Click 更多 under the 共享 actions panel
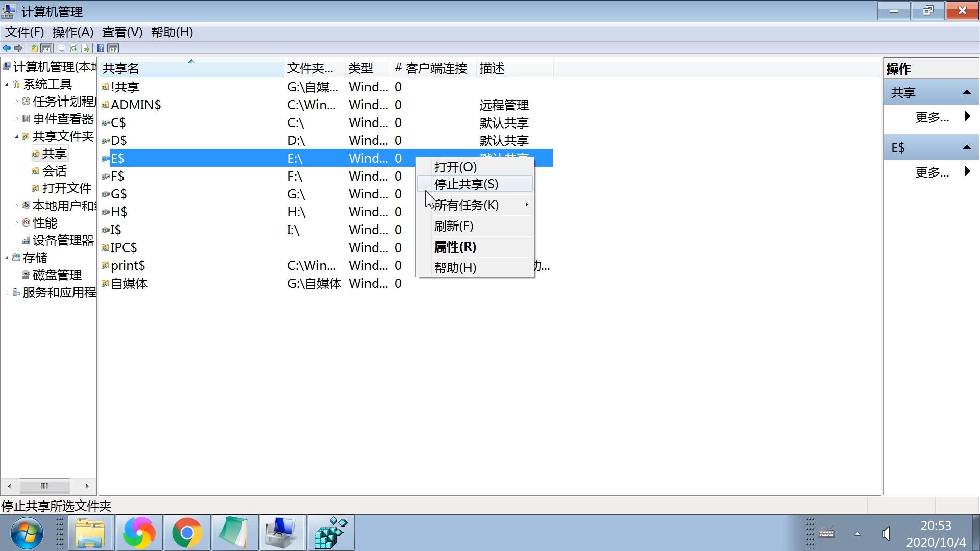This screenshot has width=980, height=551. [x=933, y=117]
